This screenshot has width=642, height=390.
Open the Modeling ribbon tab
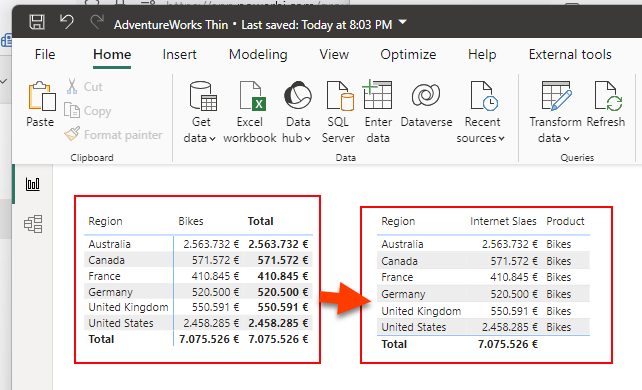pyautogui.click(x=258, y=54)
